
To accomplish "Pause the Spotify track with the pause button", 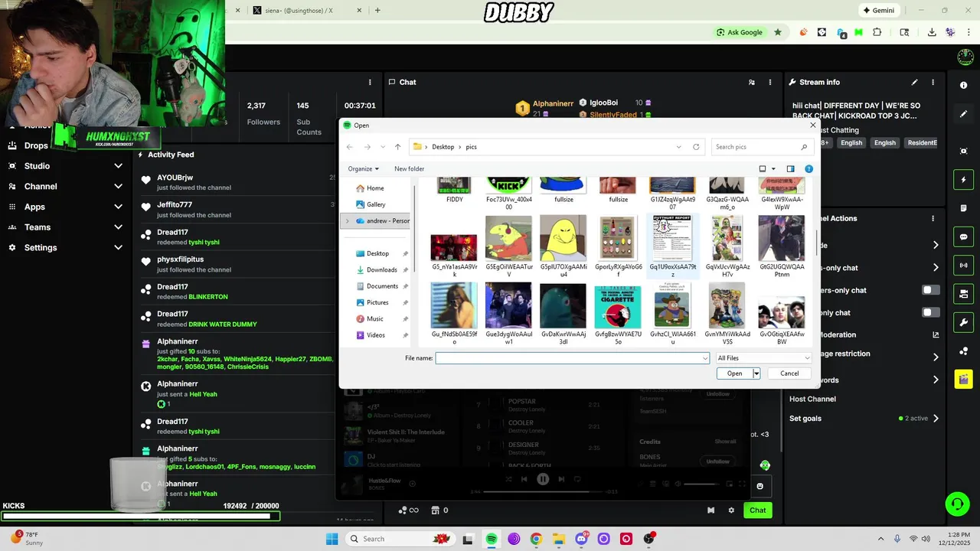I will pos(543,479).
